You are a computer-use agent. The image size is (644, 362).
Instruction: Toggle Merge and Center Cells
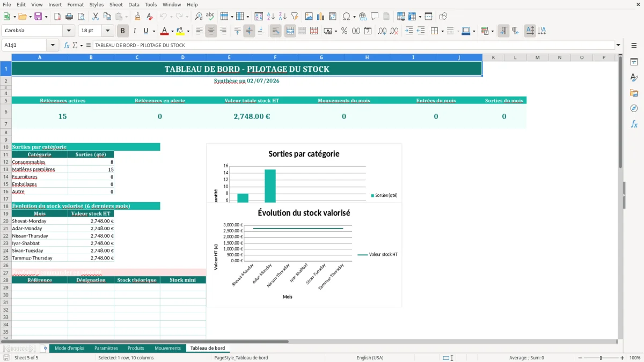tap(290, 31)
